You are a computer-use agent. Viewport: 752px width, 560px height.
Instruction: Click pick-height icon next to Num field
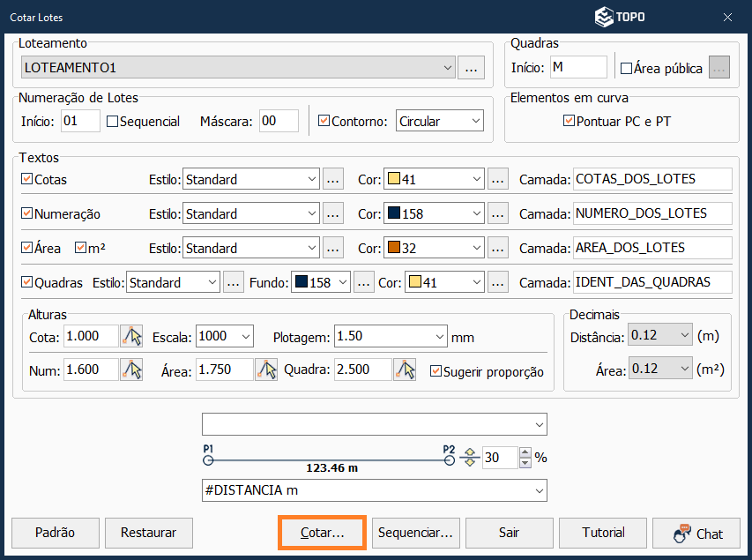131,370
